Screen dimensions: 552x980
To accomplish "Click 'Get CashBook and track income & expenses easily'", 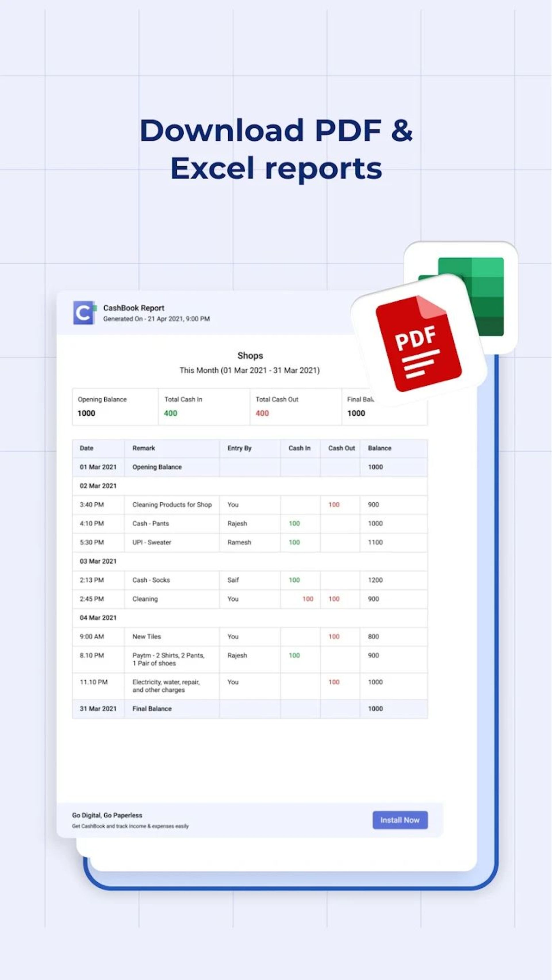I will [x=130, y=826].
